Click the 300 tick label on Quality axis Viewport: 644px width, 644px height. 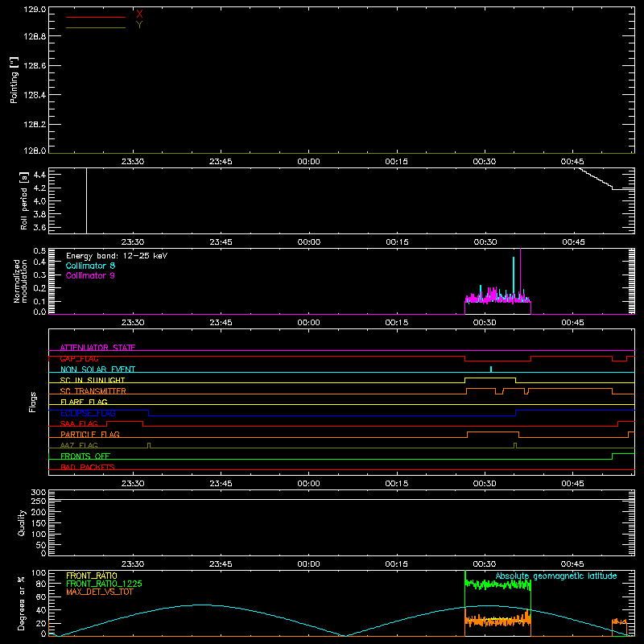click(x=39, y=492)
